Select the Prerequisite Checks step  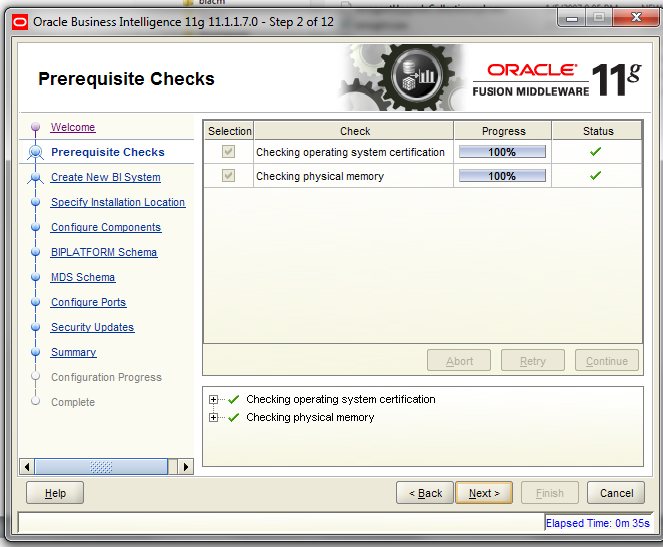coord(108,152)
